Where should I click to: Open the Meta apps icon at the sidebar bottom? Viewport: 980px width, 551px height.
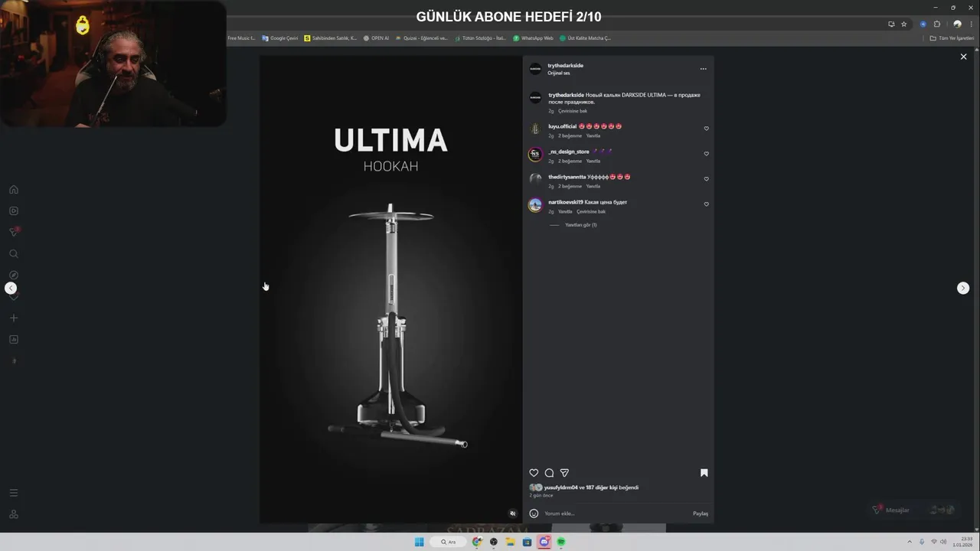pyautogui.click(x=13, y=514)
